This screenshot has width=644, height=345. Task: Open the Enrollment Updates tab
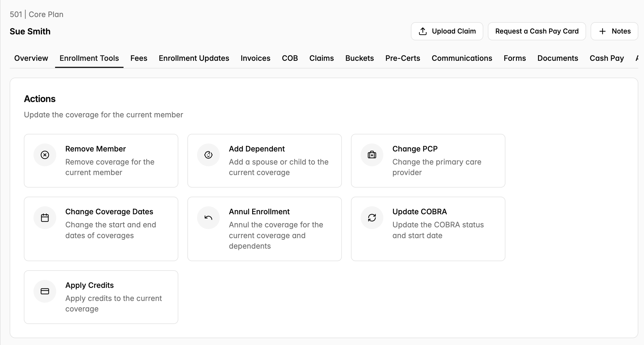[x=194, y=58]
